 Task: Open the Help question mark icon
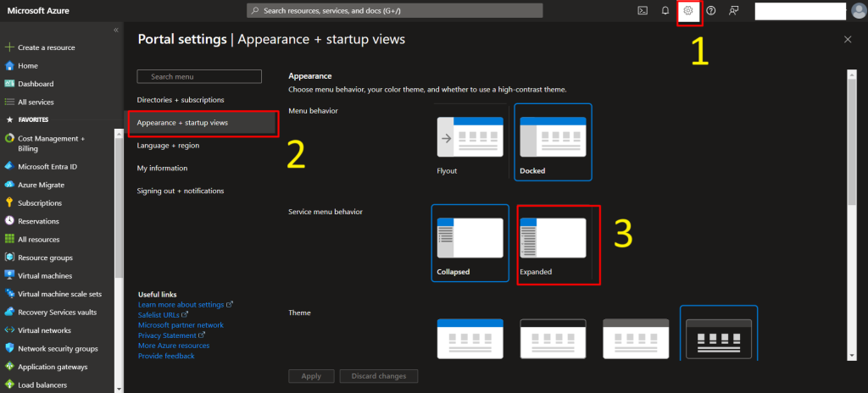click(711, 10)
